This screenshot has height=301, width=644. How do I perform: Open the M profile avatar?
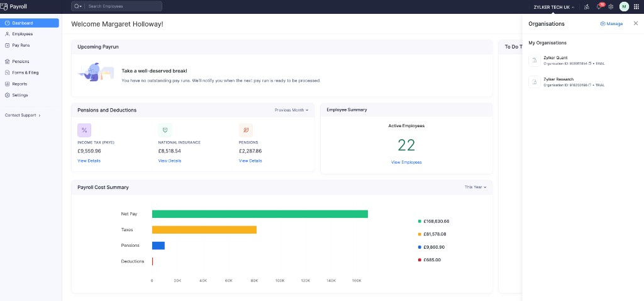(624, 6)
